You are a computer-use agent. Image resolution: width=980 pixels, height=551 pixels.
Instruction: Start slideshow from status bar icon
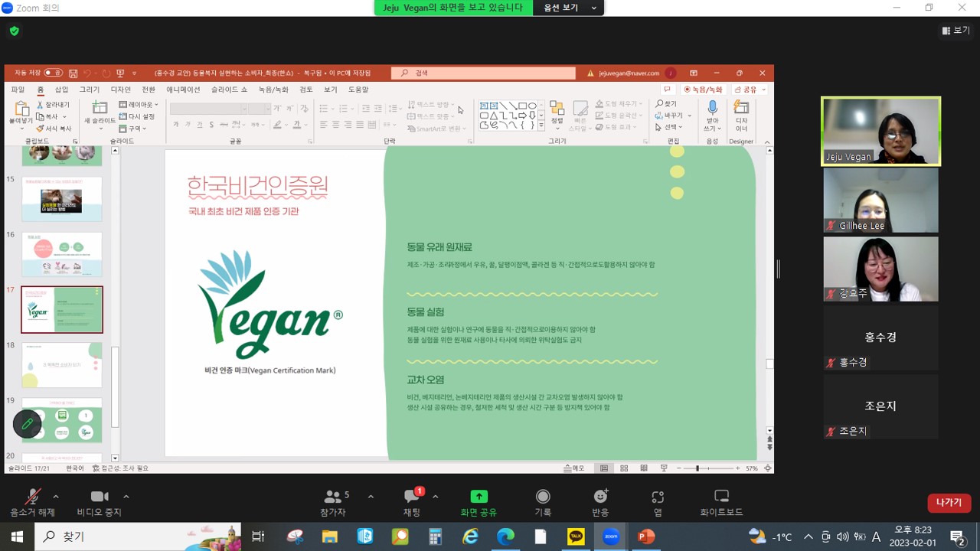(x=664, y=468)
